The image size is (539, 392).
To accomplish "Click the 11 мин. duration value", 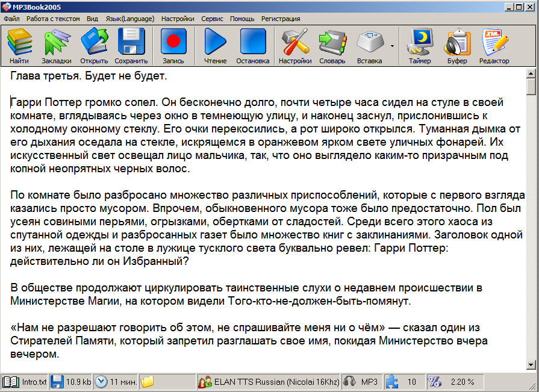I will 123,382.
